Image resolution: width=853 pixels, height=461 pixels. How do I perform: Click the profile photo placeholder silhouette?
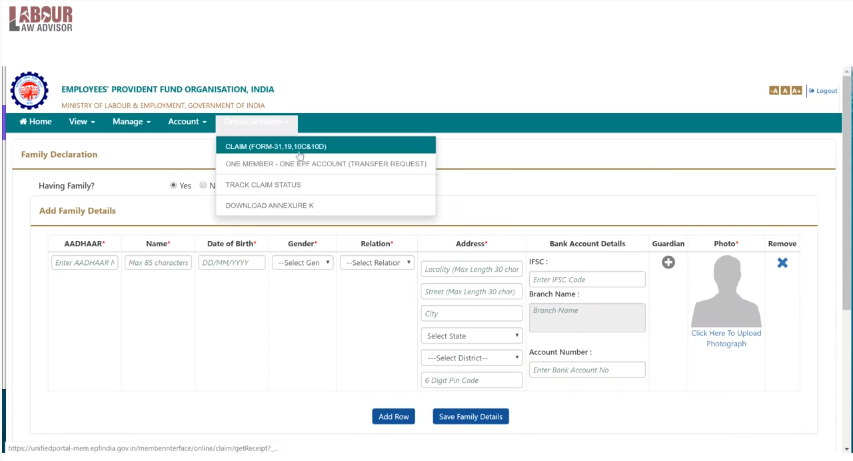tap(726, 291)
